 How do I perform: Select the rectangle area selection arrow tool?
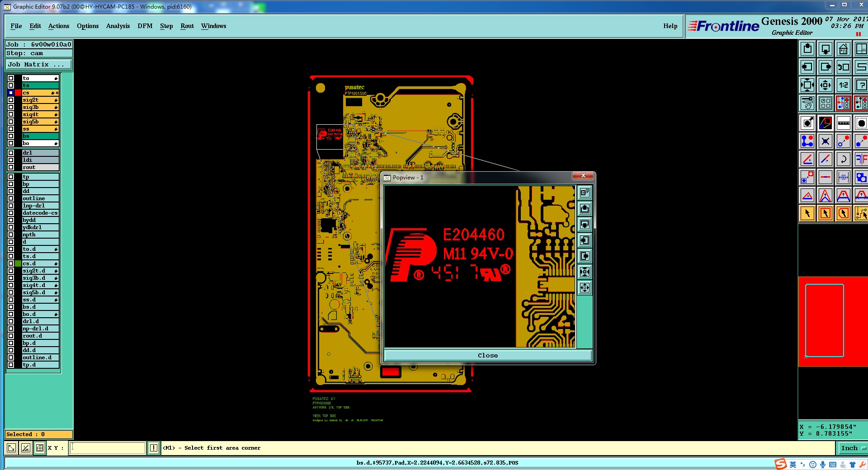pyautogui.click(x=826, y=213)
